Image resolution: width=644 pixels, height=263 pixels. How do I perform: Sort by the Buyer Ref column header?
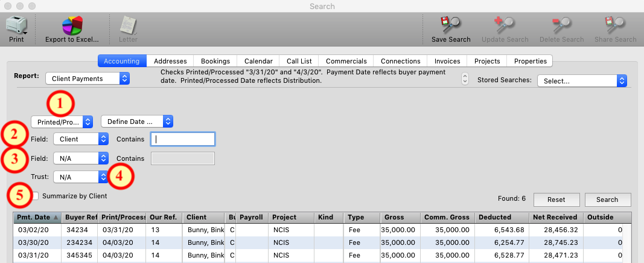pyautogui.click(x=80, y=217)
